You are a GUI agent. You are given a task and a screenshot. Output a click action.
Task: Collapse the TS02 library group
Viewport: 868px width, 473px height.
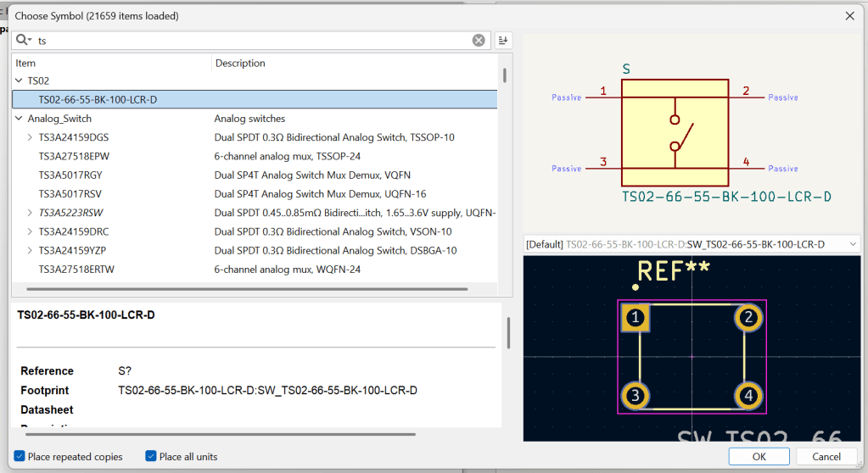pyautogui.click(x=19, y=81)
